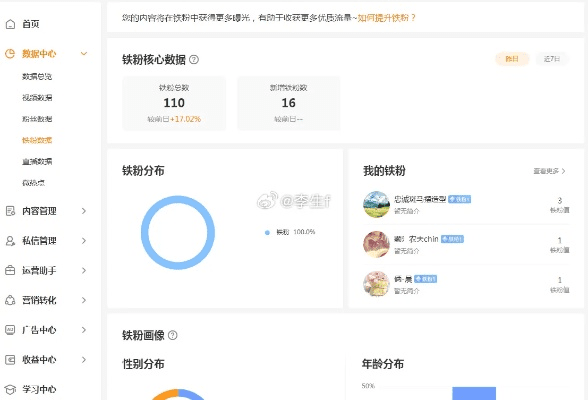
Task: Click the 学习中心 graduation cap icon
Action: point(10,390)
